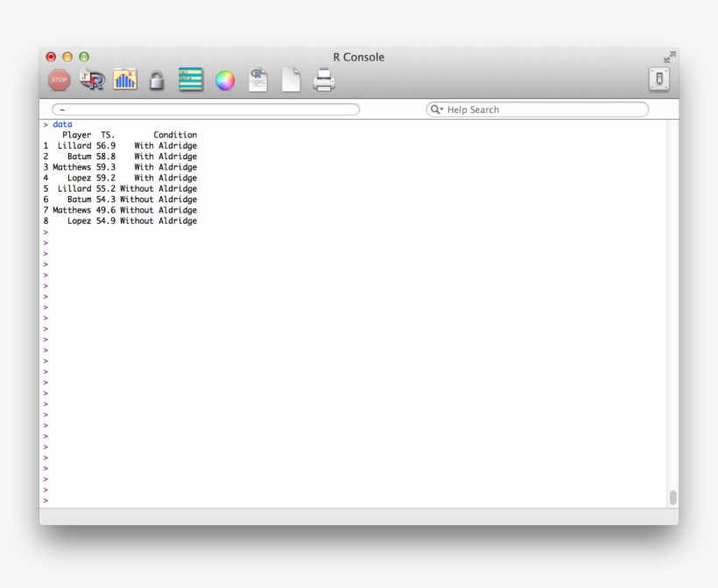The image size is (718, 588).
Task: Click the 'data' command text in the console
Action: click(x=62, y=124)
